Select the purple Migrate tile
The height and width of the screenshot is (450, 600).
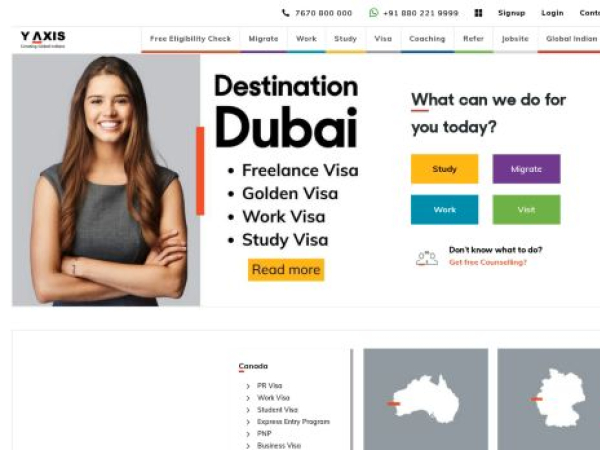coord(526,169)
